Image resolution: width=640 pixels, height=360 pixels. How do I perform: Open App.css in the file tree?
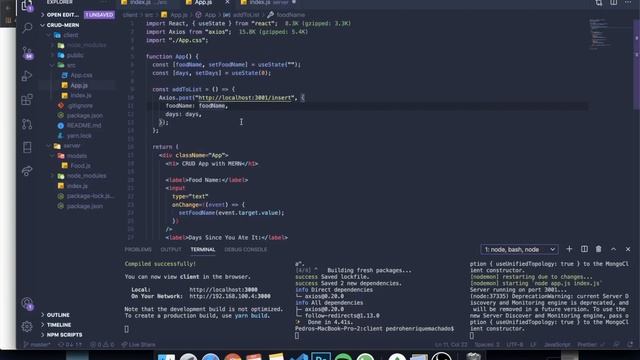(x=81, y=75)
